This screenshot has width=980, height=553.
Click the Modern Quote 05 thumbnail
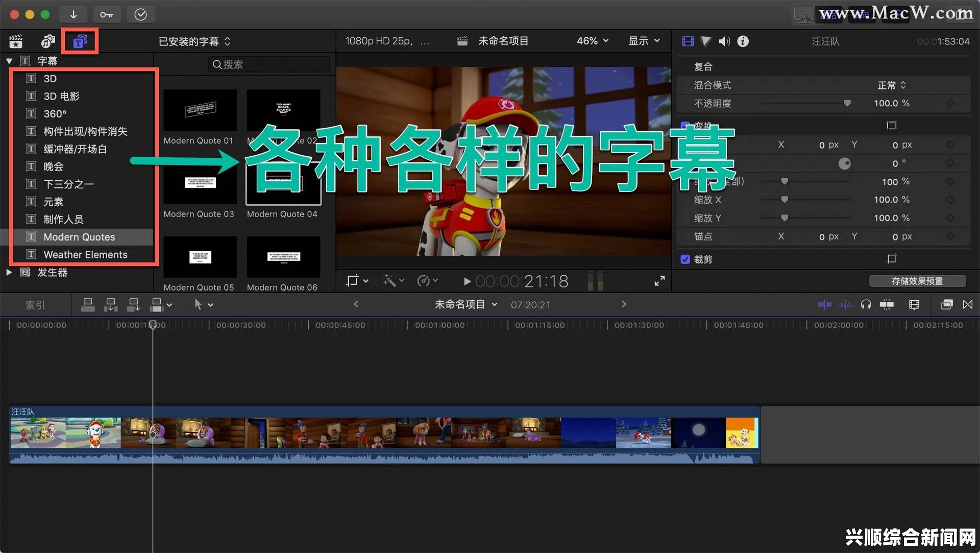tap(200, 257)
